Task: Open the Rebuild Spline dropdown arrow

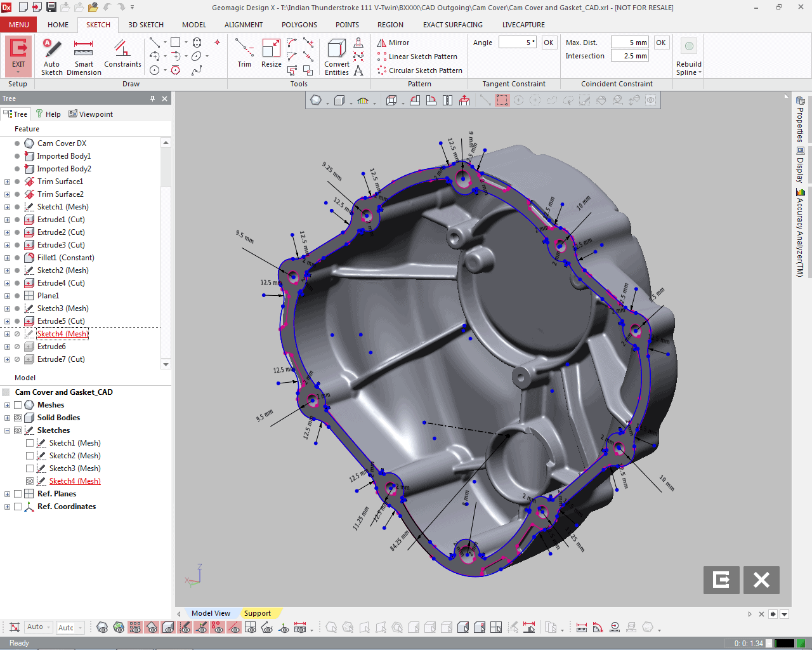Action: [700, 73]
